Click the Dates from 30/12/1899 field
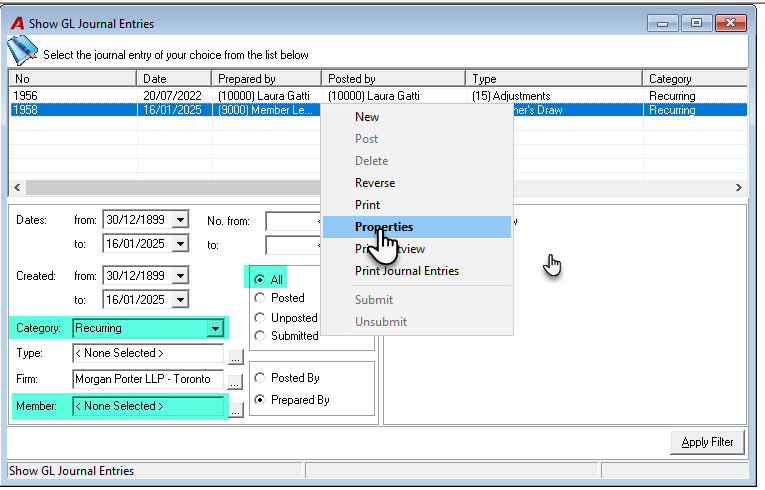Screen dimensions: 765x490 coord(138,220)
